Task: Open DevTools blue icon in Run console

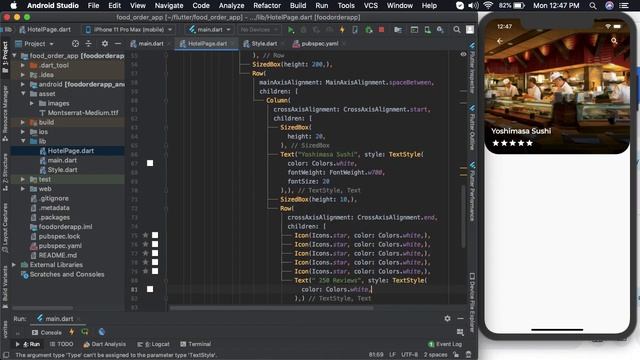Action: pyautogui.click(x=102, y=332)
